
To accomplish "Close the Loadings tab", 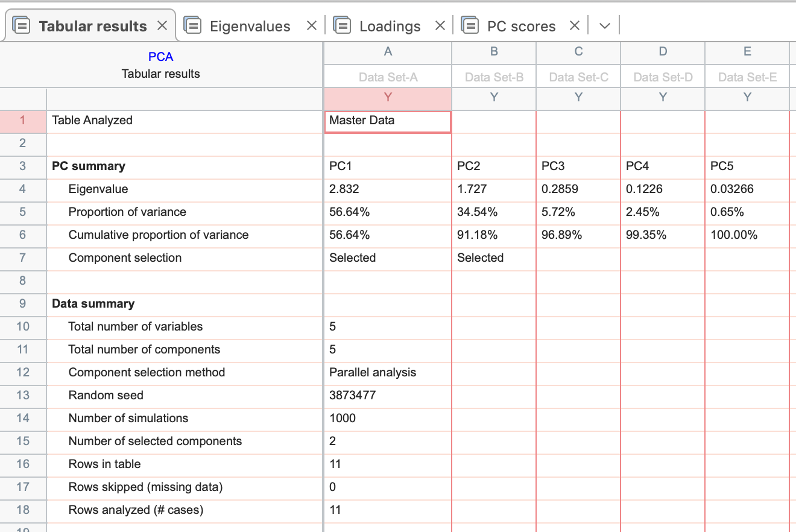I will pyautogui.click(x=440, y=26).
